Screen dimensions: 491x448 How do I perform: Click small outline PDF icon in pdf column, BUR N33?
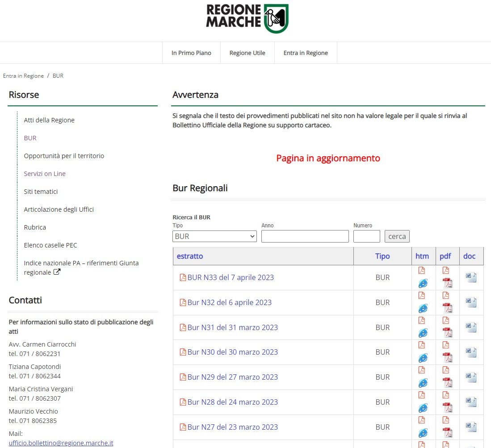(x=445, y=270)
